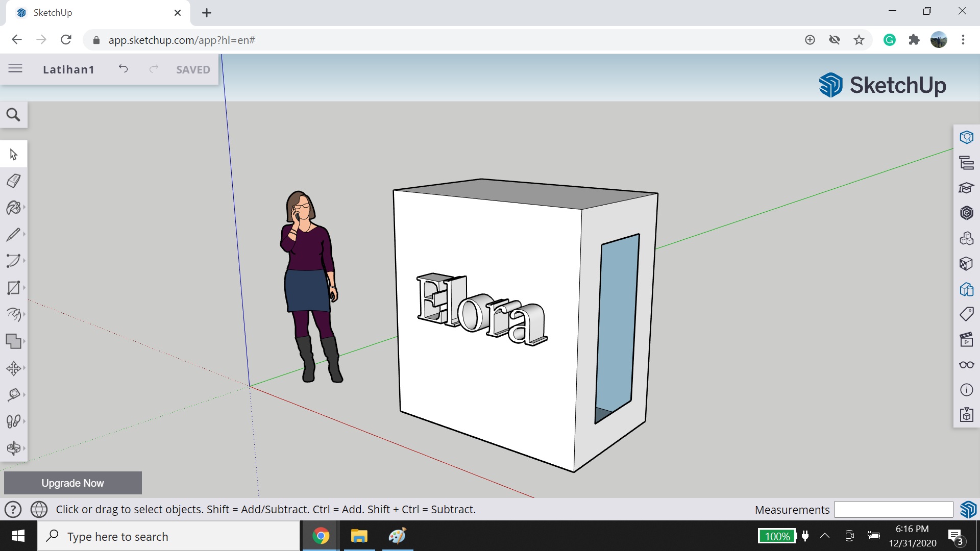Select the Move tool

pos(13,368)
